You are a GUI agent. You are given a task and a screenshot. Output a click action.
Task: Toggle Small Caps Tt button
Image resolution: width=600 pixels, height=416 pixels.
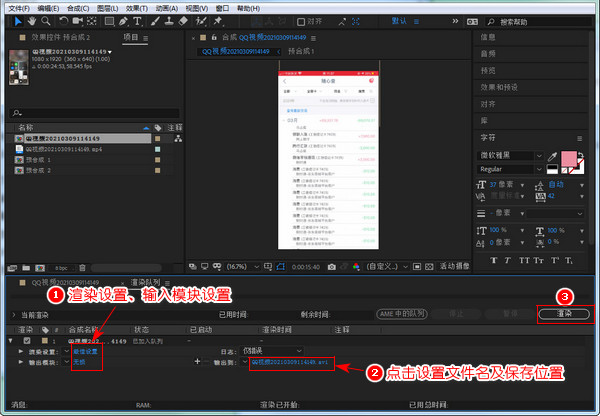click(538, 260)
